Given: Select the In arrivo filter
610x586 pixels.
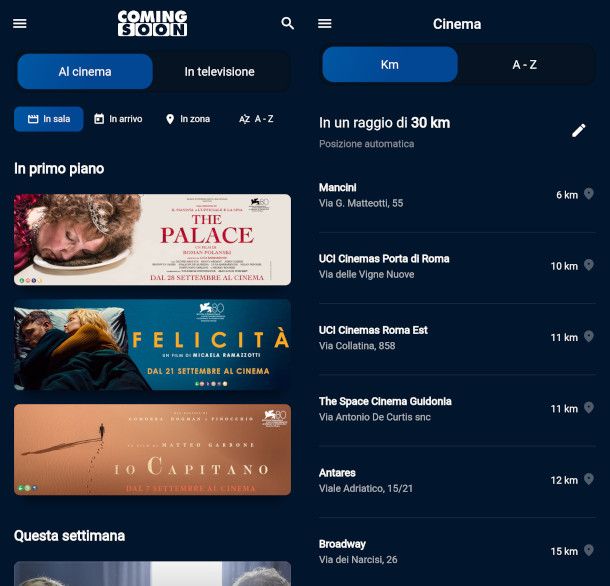Looking at the screenshot, I should coord(118,119).
